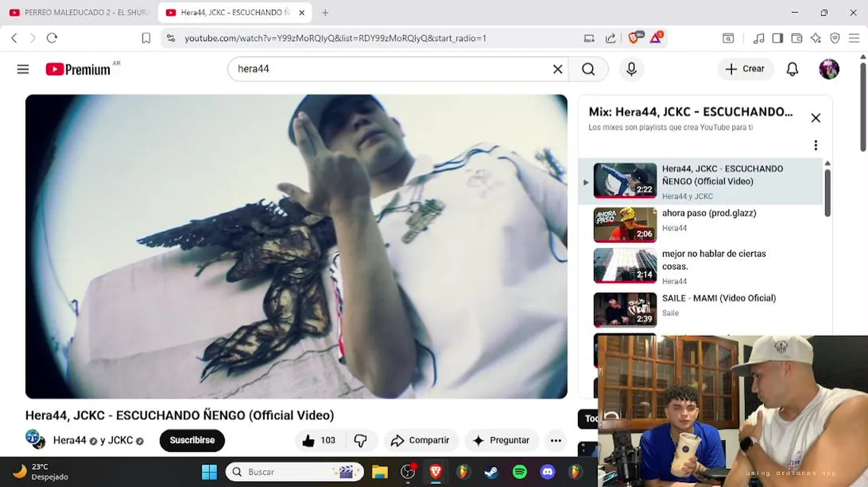Open the account avatar menu

point(829,69)
